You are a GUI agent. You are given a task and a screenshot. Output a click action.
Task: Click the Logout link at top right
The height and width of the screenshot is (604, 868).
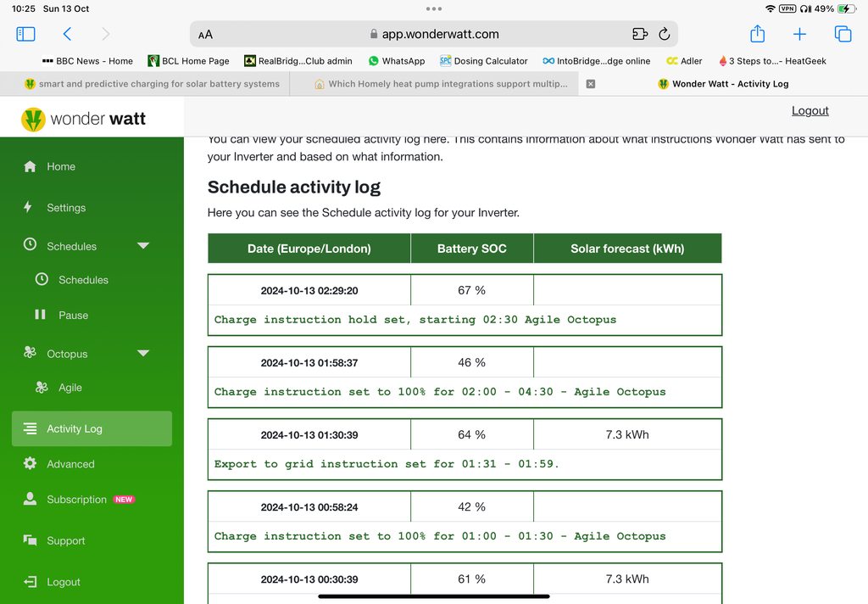[x=810, y=110]
